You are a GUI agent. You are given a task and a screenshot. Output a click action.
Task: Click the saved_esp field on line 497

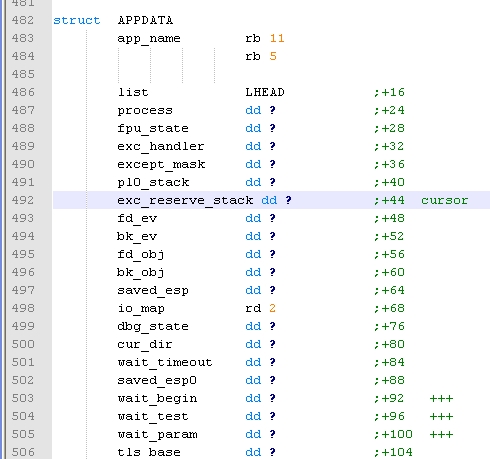(153, 291)
